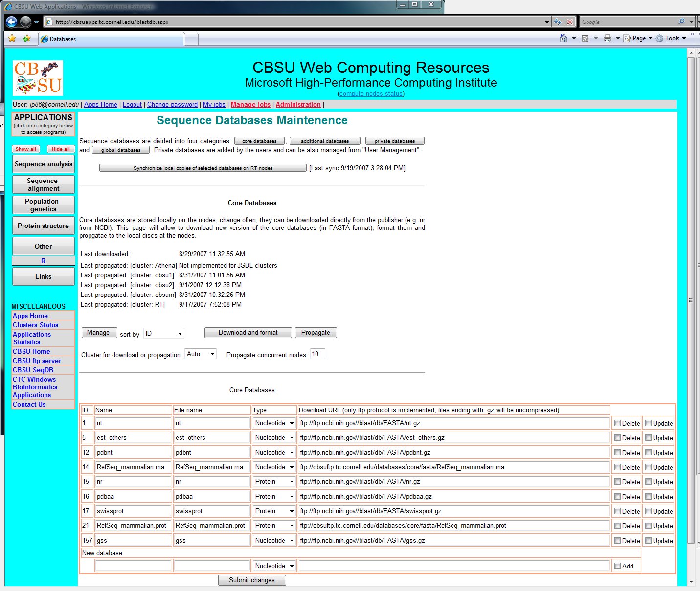700x591 pixels.
Task: Enable Update checkbox for swissprot row
Action: (648, 511)
